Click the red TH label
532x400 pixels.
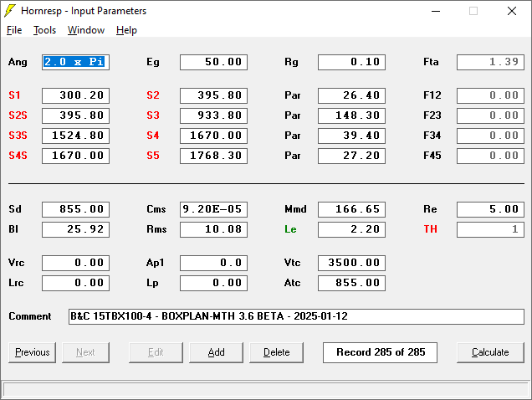coord(430,229)
